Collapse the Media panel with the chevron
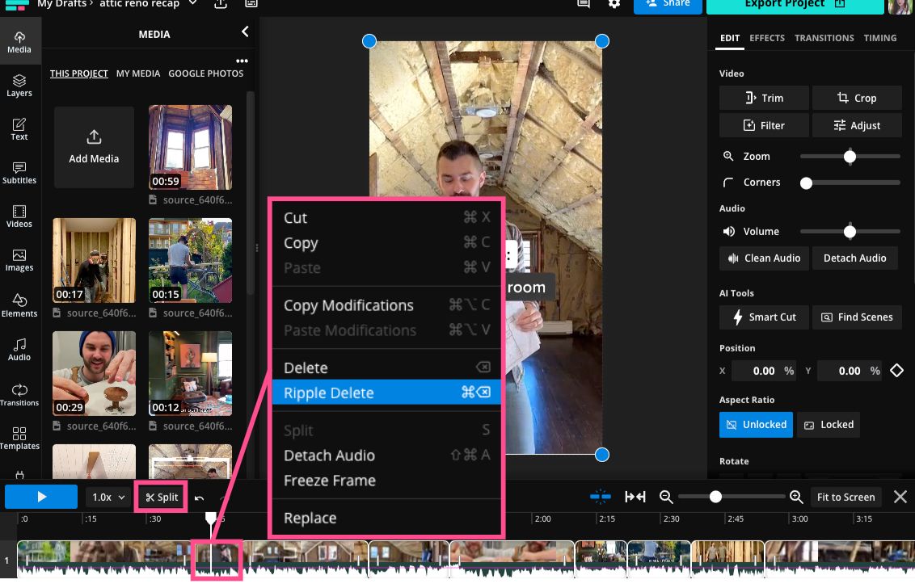The width and height of the screenshot is (915, 588). (x=244, y=33)
